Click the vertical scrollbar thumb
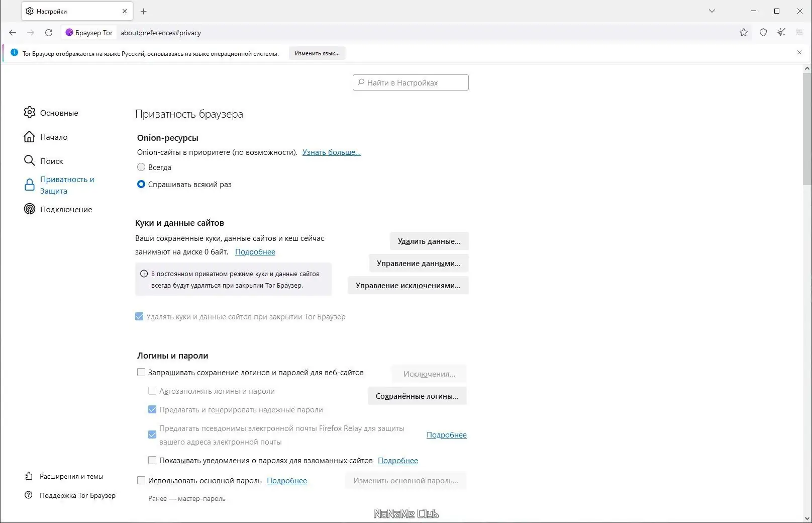This screenshot has width=812, height=523. (x=807, y=128)
